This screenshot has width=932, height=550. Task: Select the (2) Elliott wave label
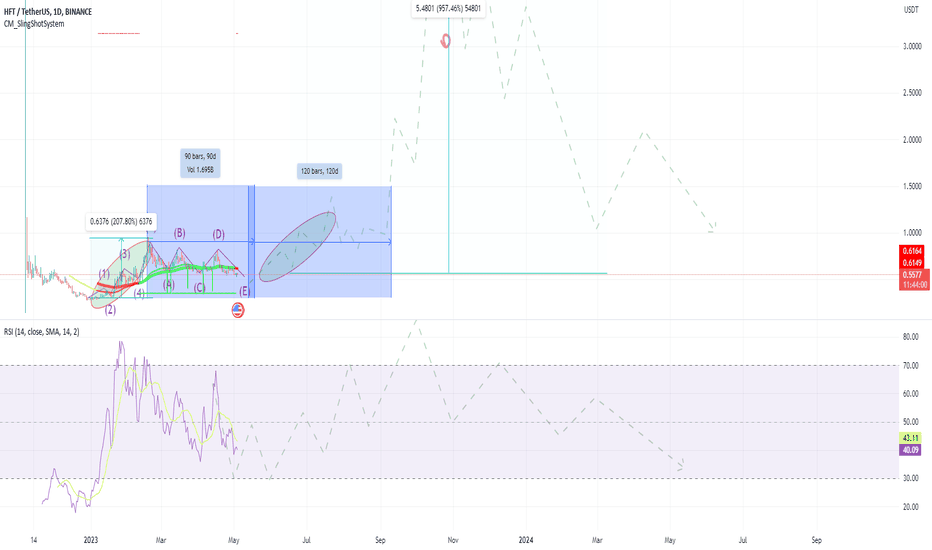tap(110, 310)
